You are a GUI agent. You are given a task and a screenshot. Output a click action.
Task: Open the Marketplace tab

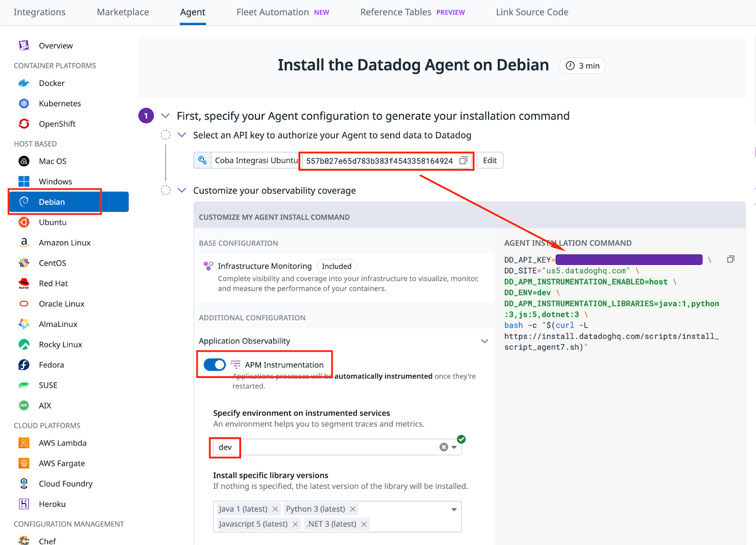[x=123, y=12]
